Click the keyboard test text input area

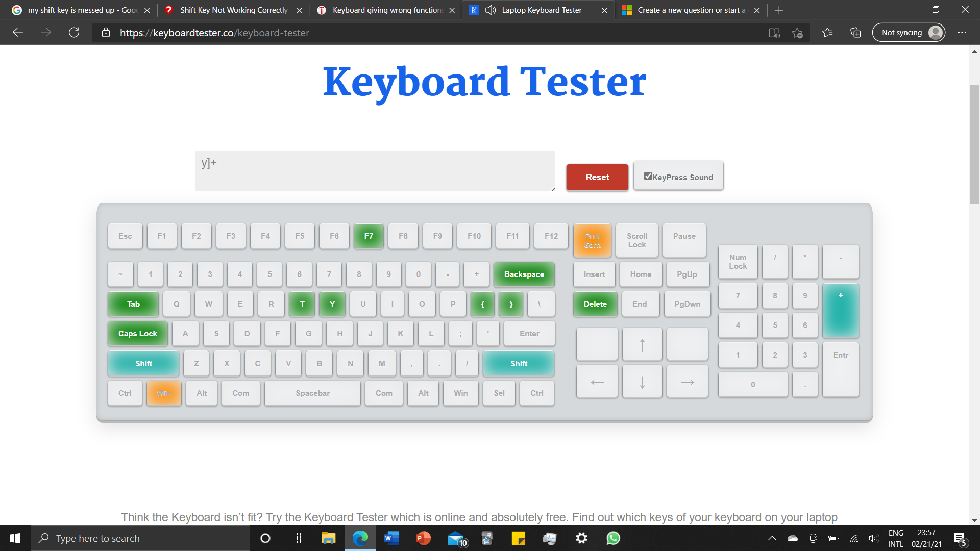[375, 171]
